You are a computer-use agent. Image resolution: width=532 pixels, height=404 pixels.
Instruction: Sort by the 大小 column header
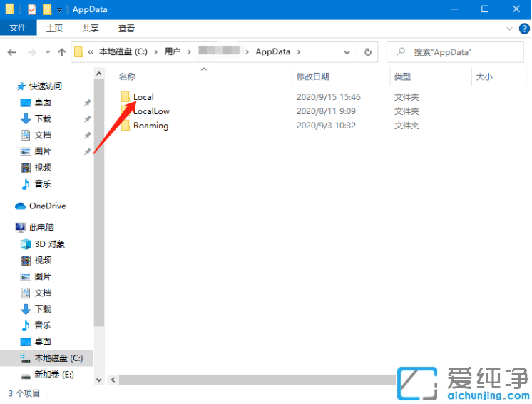pyautogui.click(x=484, y=76)
